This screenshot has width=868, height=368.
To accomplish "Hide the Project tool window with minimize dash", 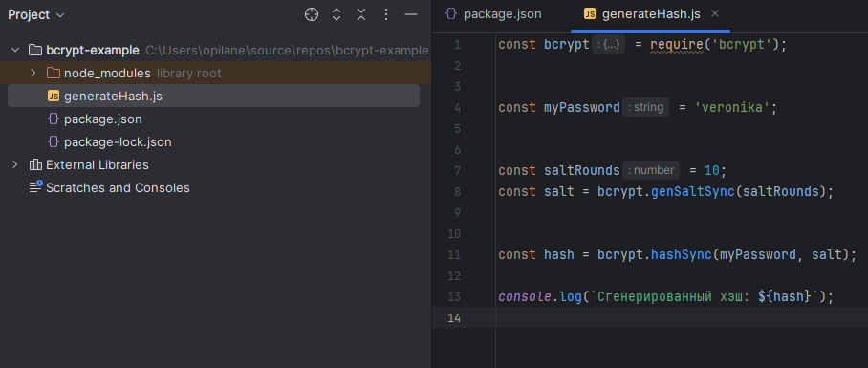I will pyautogui.click(x=411, y=15).
